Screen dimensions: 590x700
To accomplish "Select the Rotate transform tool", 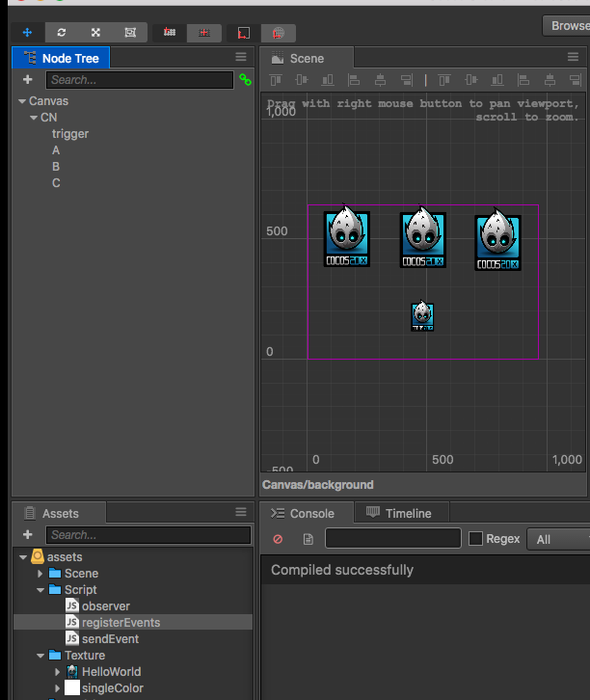I will pos(62,32).
